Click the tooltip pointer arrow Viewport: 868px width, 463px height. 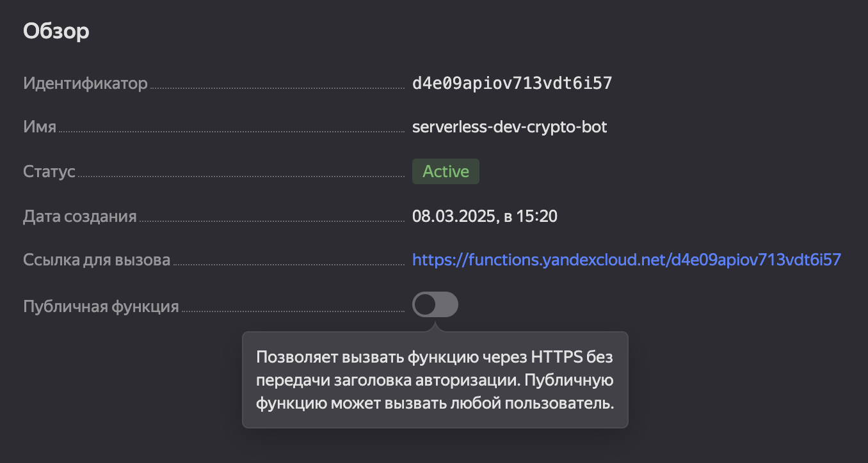[x=435, y=328]
